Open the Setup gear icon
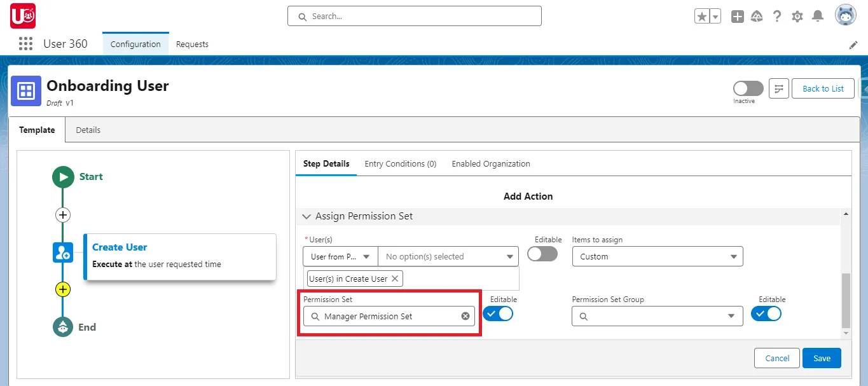Image resolution: width=868 pixels, height=386 pixels. click(797, 15)
